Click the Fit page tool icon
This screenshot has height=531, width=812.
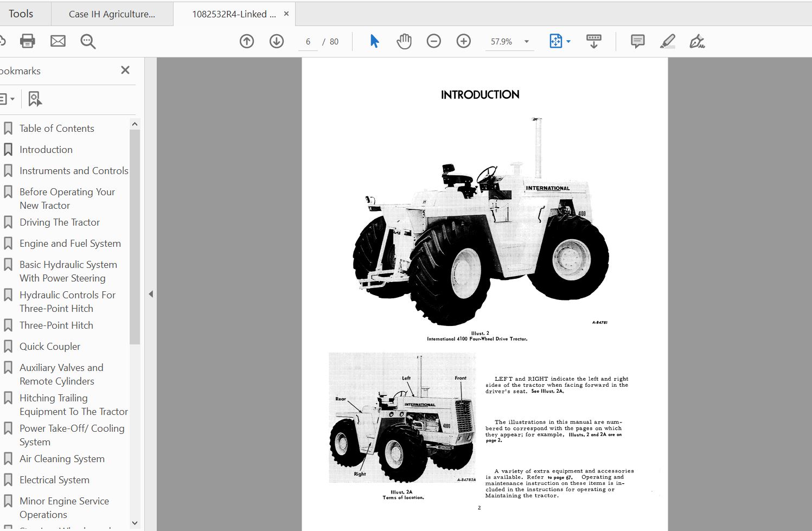(x=556, y=41)
